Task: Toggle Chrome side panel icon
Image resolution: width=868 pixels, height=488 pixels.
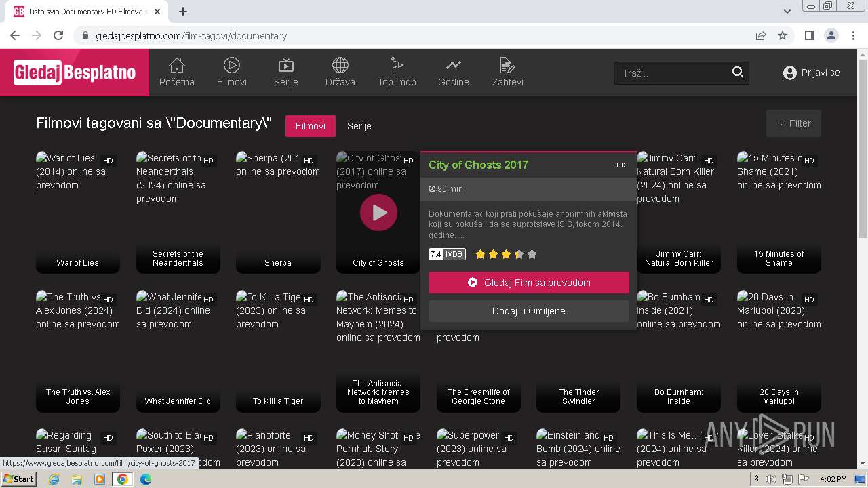Action: 809,36
